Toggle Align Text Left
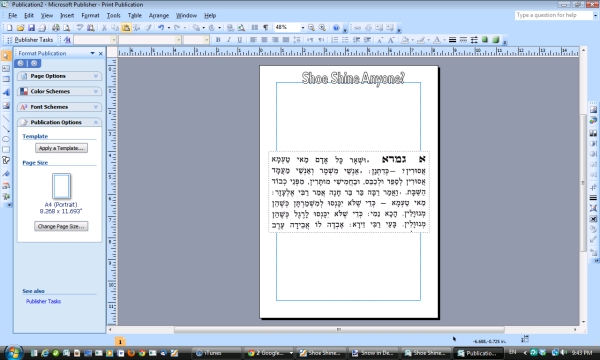The image size is (600, 360). (253, 40)
